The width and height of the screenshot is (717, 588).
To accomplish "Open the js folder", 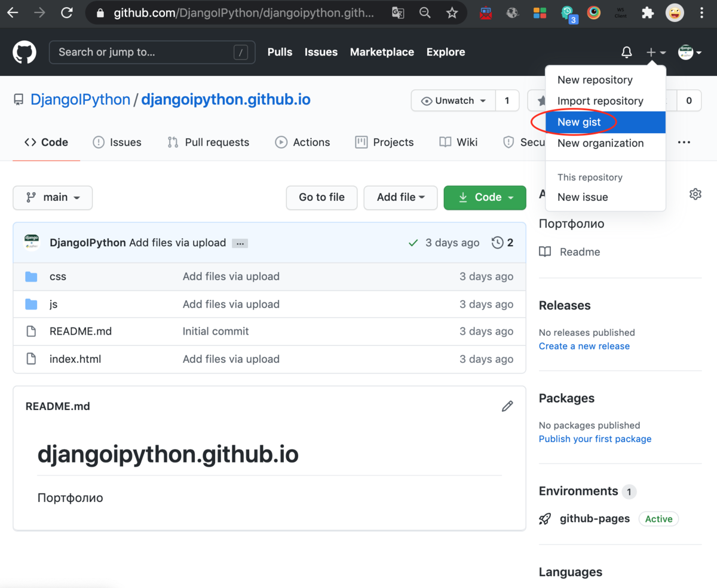I will click(53, 304).
